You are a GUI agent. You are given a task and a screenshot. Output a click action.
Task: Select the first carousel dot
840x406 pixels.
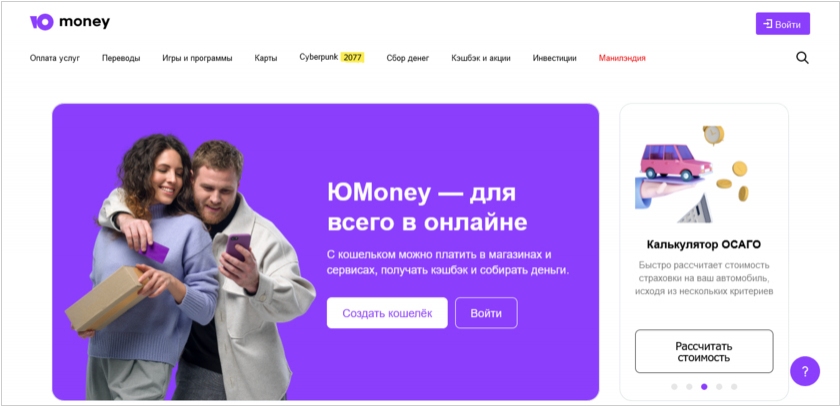(x=674, y=387)
